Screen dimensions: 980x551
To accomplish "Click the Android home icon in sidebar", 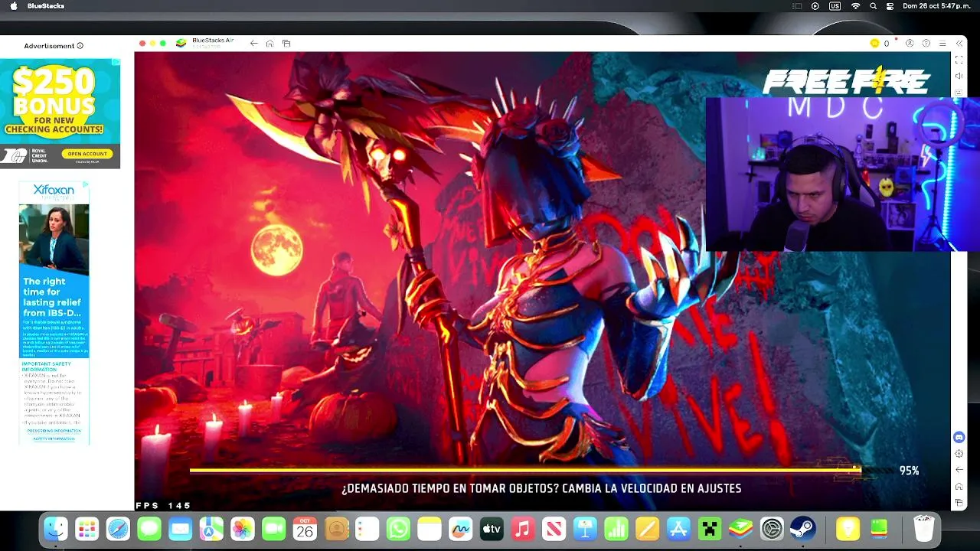I will (959, 487).
